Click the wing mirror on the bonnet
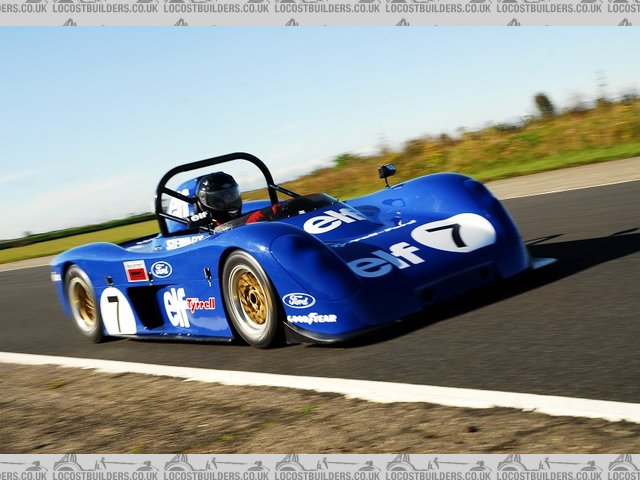The image size is (640, 480). coord(387,172)
